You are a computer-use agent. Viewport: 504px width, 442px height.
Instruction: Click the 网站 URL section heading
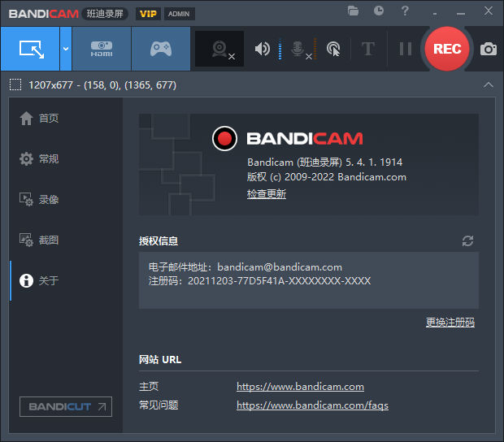click(x=160, y=359)
